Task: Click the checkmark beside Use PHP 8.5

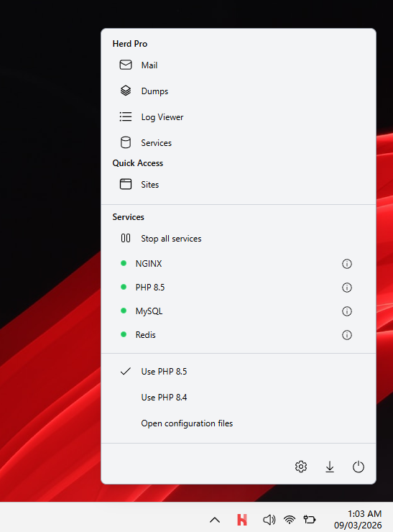Action: tap(126, 371)
